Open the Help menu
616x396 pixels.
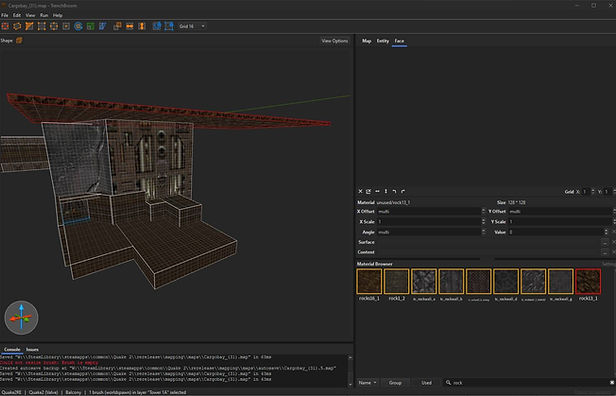point(58,15)
